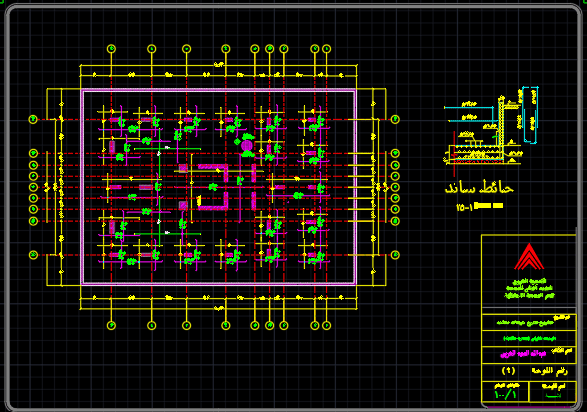Click the حائط ساند detail title text
This screenshot has height=412, width=587.
479,188
